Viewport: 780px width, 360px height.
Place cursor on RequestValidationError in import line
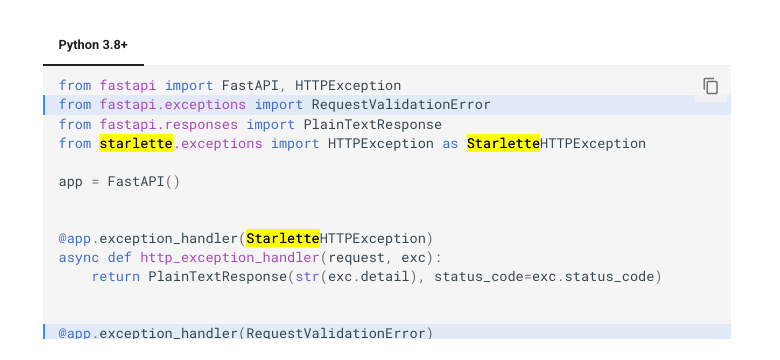pos(401,105)
